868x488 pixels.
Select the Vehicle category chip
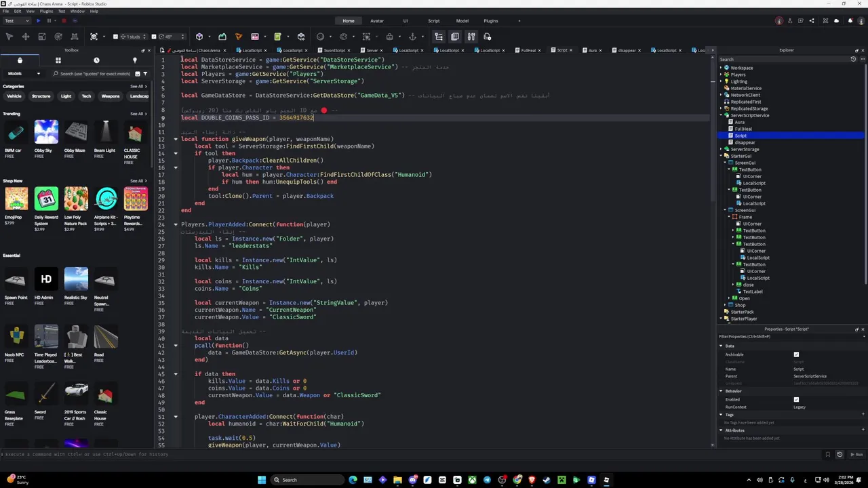tap(14, 96)
